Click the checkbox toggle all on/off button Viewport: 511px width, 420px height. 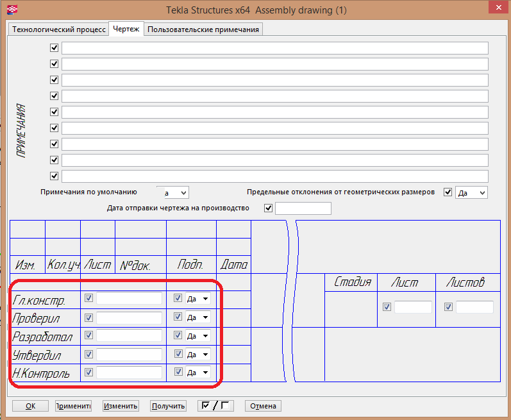(x=216, y=405)
